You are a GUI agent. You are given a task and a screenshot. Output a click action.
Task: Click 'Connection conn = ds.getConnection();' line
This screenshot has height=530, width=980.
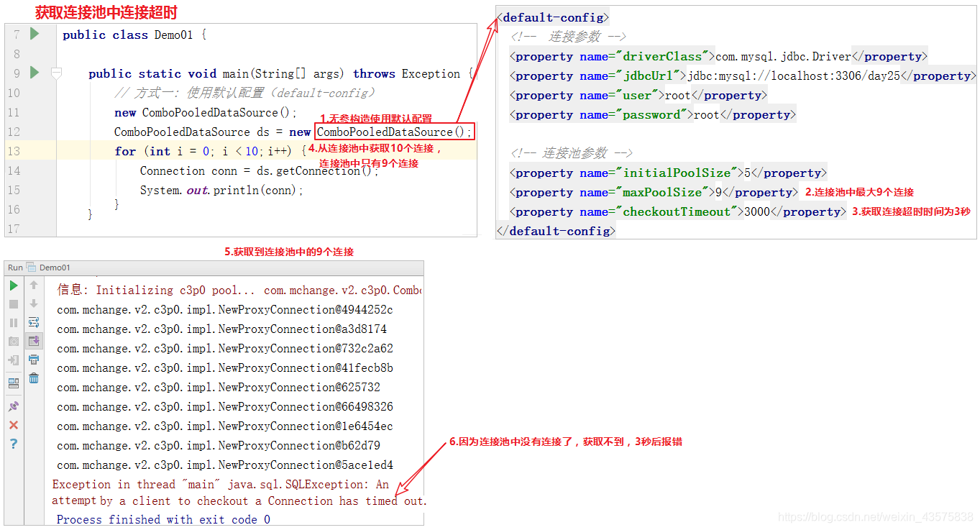(x=260, y=170)
